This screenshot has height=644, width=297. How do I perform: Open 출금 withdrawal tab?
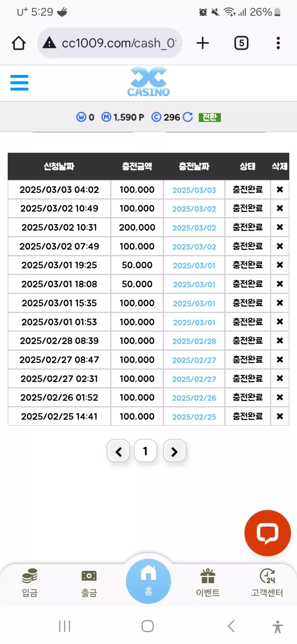(89, 582)
